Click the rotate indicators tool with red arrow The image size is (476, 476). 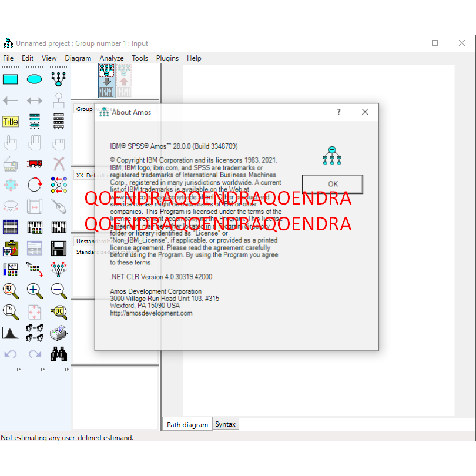pos(35,185)
